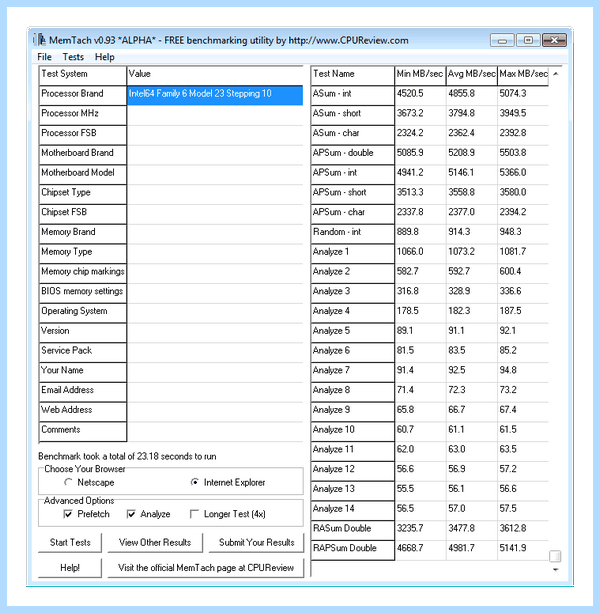Select the RAPSum Double row name
The height and width of the screenshot is (613, 600).
(x=353, y=550)
